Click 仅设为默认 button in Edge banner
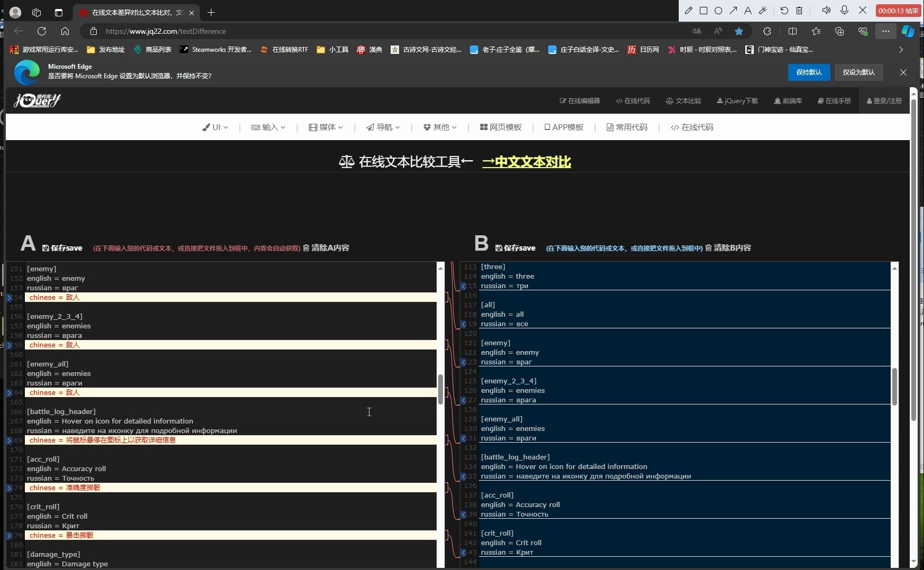This screenshot has width=924, height=570. (x=858, y=72)
